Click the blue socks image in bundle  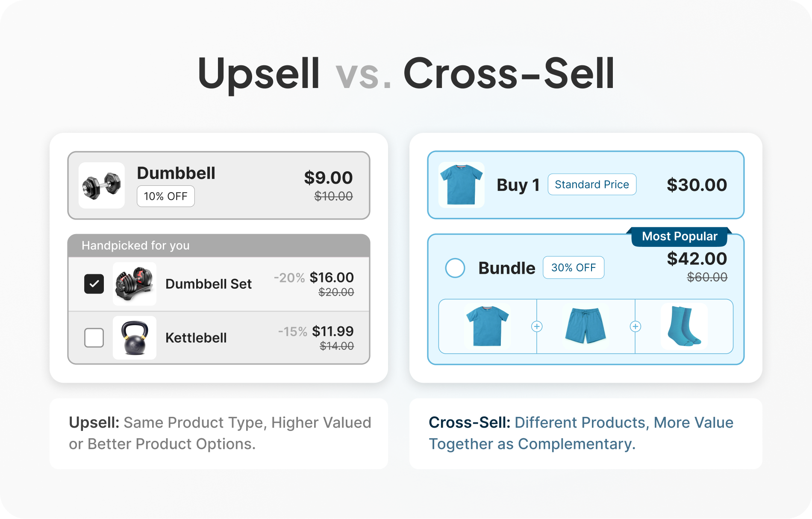pyautogui.click(x=684, y=326)
